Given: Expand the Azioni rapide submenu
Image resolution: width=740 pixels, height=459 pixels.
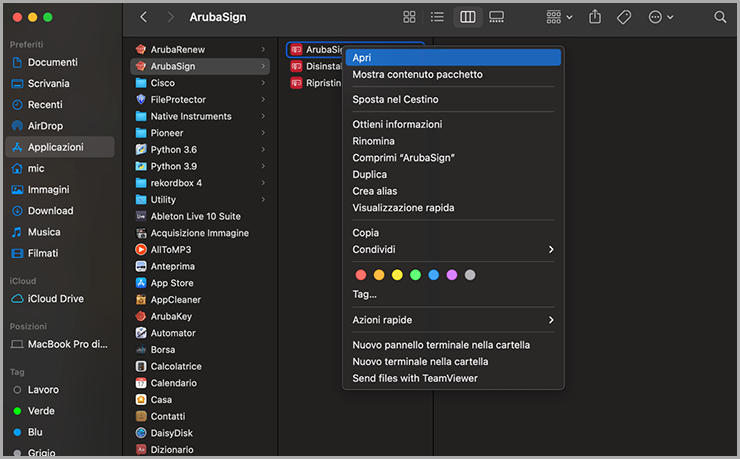Looking at the screenshot, I should 453,320.
